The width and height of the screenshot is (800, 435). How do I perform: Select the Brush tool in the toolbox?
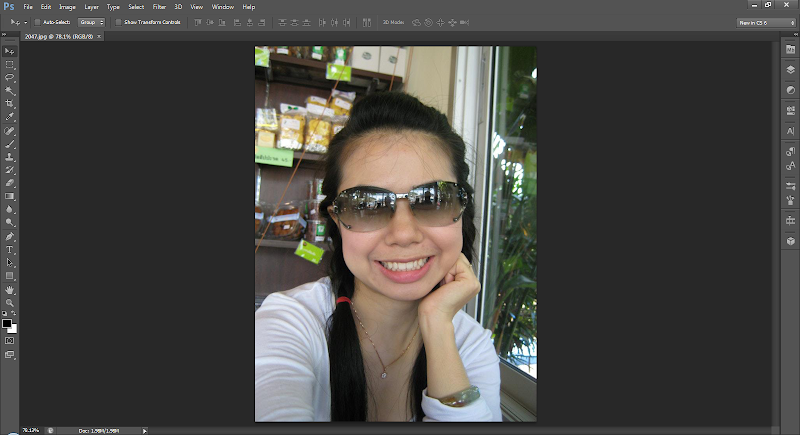10,144
